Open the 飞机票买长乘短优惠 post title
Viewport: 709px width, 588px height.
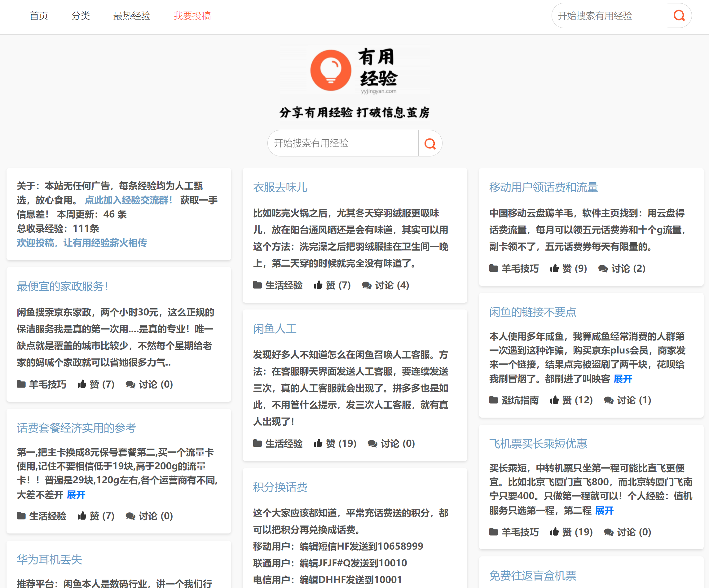pos(538,444)
